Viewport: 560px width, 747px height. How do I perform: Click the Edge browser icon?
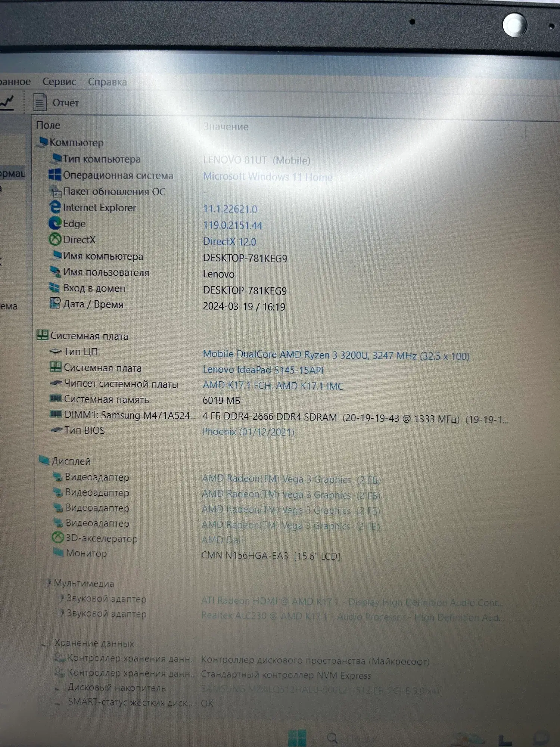55,223
